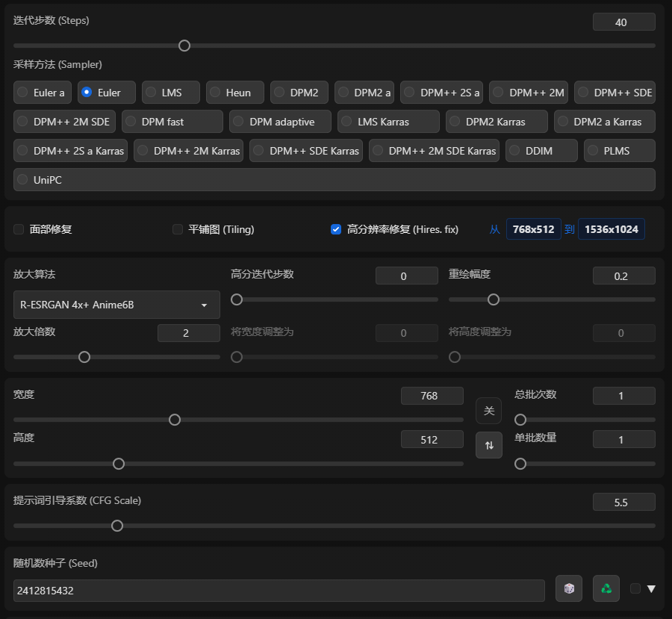Open the R-ESRGAN 4x+ Anime6B upscaler dropdown
672x619 pixels.
[x=116, y=305]
